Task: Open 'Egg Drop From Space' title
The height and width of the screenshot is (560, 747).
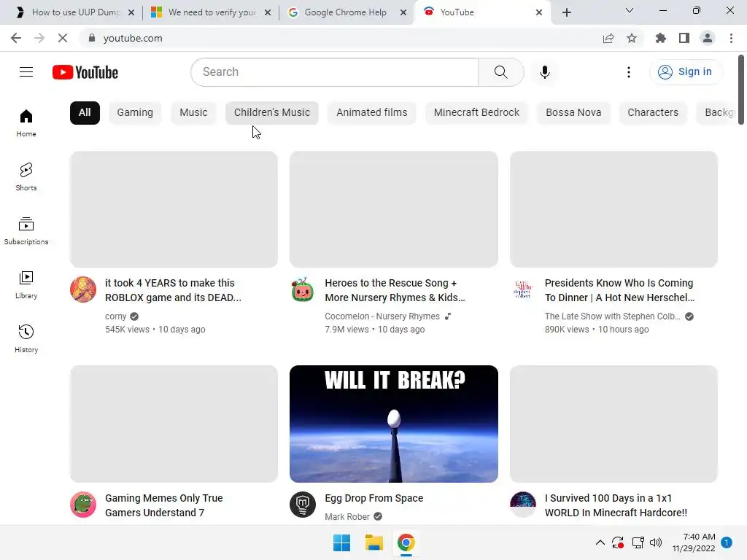Action: (374, 498)
